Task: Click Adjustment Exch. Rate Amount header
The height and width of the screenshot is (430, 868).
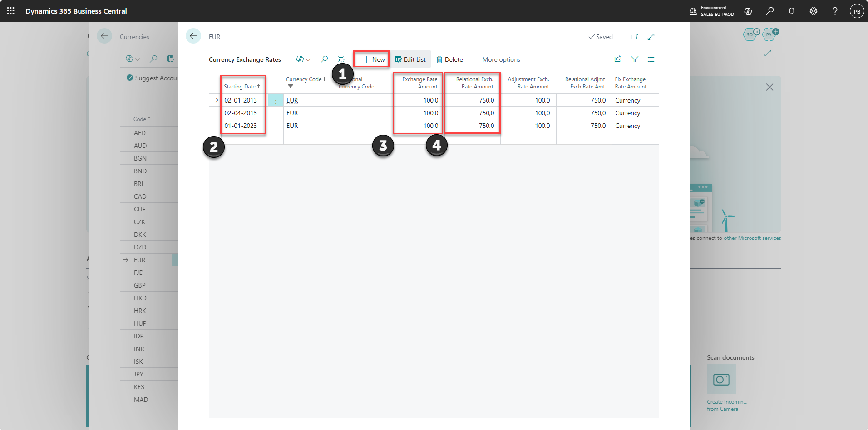Action: tap(528, 83)
